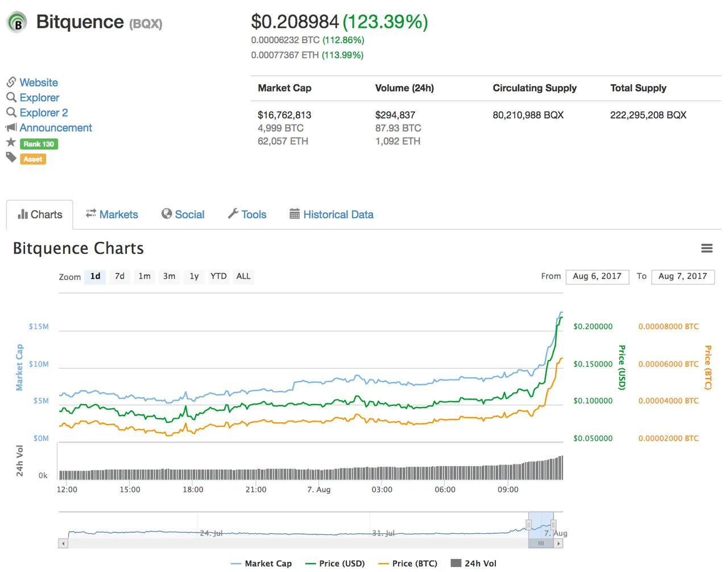Viewport: 728px width, 572px height.
Task: Open the Charts tab
Action: [40, 215]
